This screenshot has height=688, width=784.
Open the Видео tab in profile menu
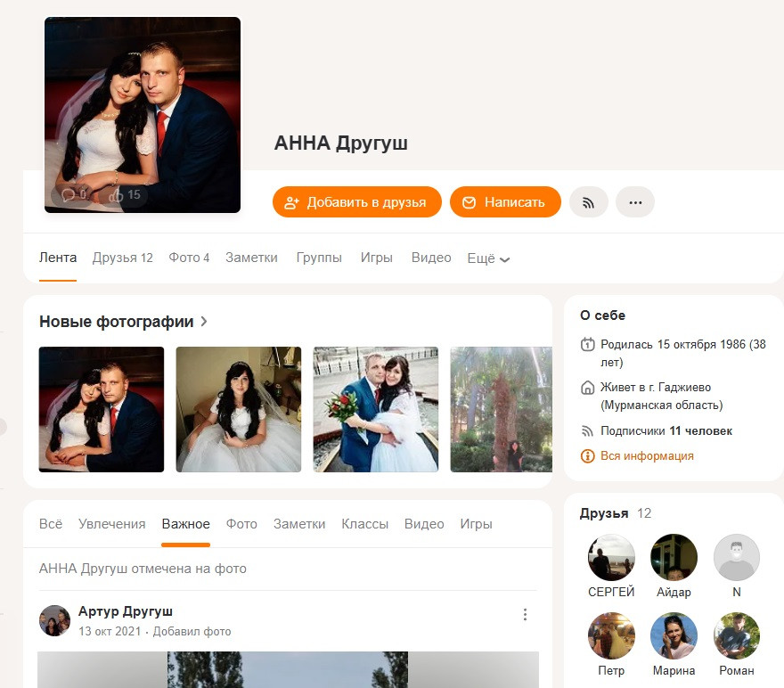click(x=431, y=258)
